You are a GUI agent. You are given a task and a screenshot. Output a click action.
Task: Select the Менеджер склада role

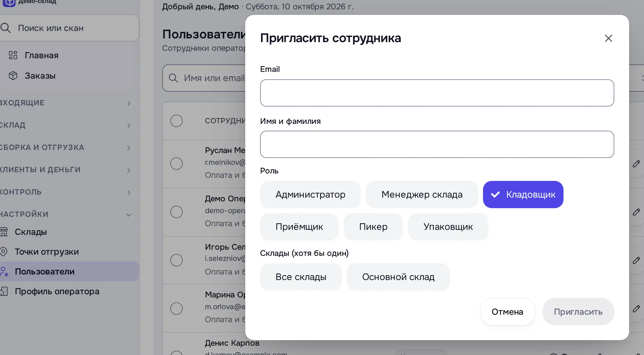422,195
